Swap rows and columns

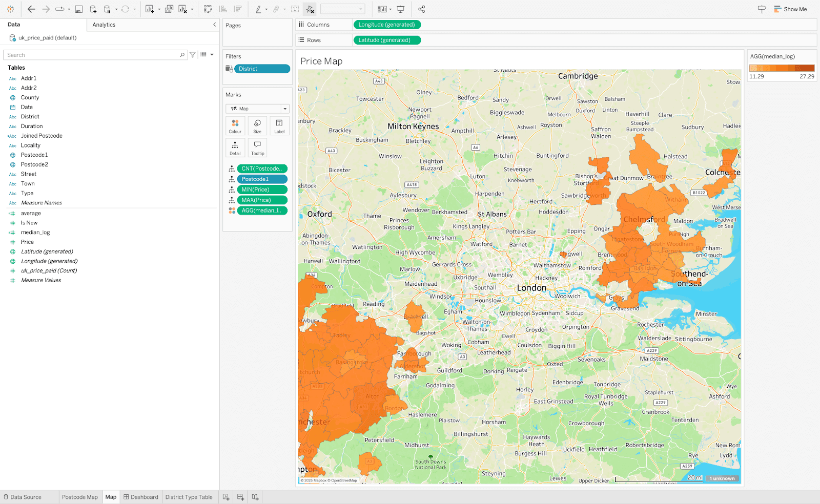pos(208,9)
